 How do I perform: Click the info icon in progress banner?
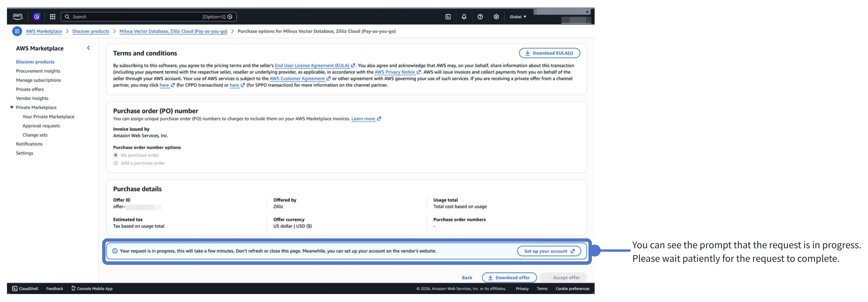115,251
